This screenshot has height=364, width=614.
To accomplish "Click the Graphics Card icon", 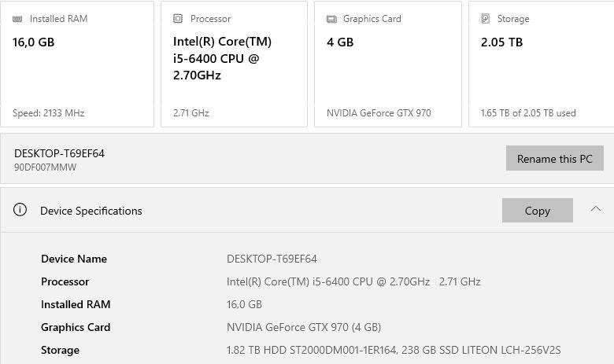I will 331,19.
